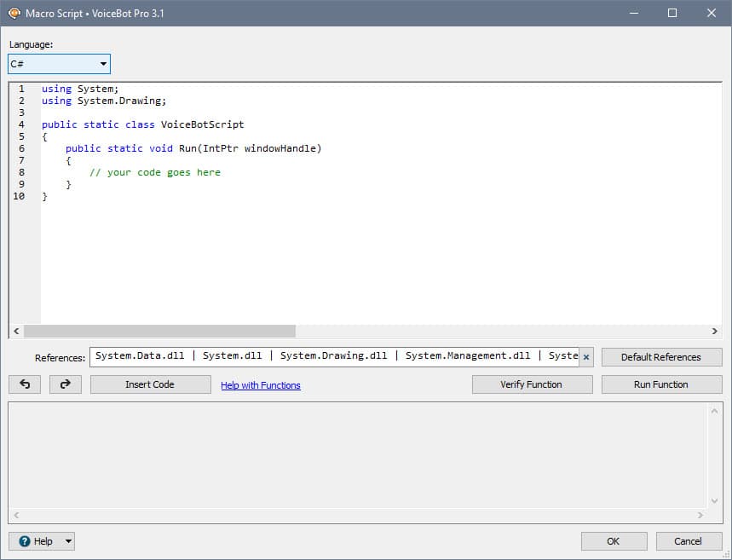Click the code editor scroll-right arrow
Screen dimensions: 732x560
pos(714,332)
